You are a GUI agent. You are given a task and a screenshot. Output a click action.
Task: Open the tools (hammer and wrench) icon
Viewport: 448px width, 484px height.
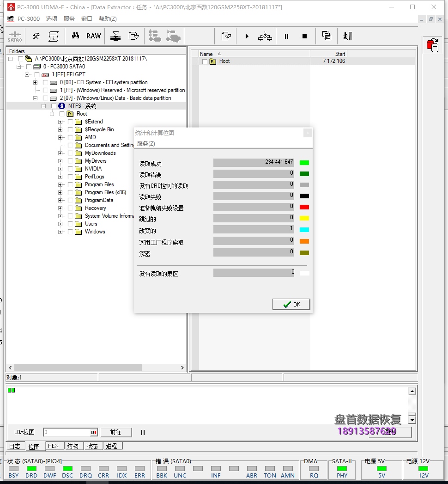36,36
